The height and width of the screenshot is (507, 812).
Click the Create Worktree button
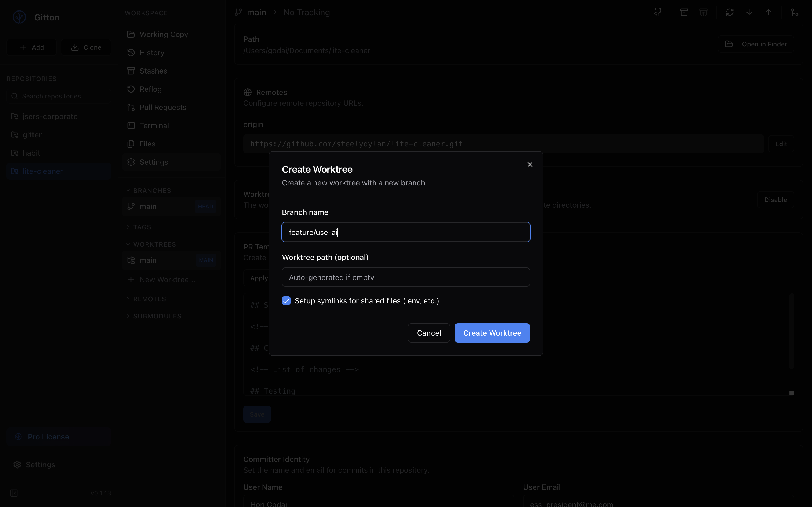[x=492, y=333]
